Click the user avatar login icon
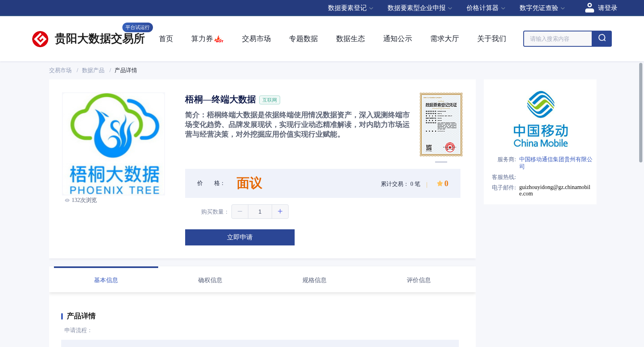The height and width of the screenshot is (347, 644). point(590,8)
